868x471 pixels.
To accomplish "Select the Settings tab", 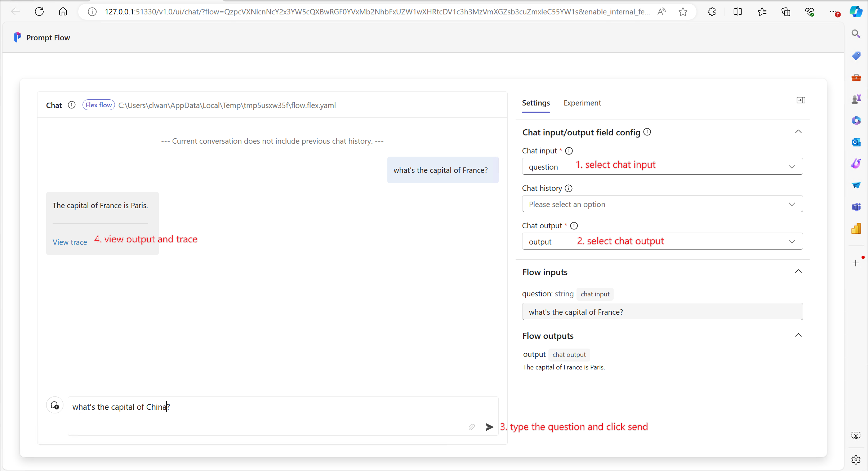I will pyautogui.click(x=536, y=103).
